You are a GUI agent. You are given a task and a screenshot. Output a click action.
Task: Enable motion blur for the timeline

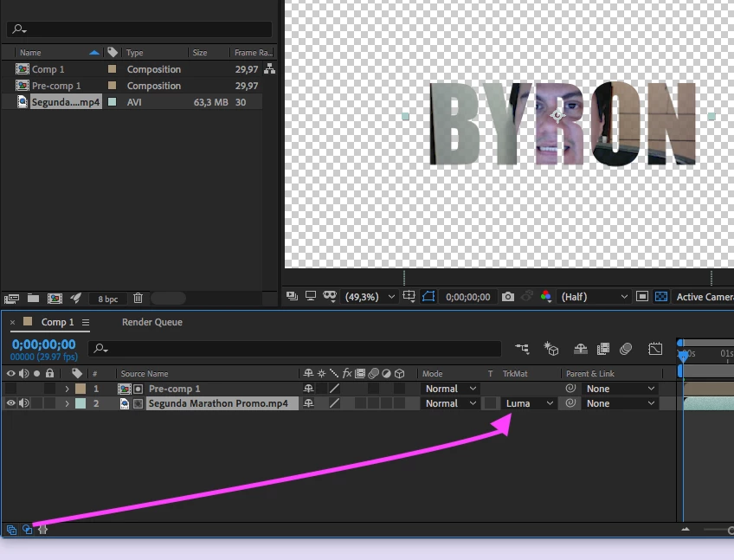click(626, 349)
